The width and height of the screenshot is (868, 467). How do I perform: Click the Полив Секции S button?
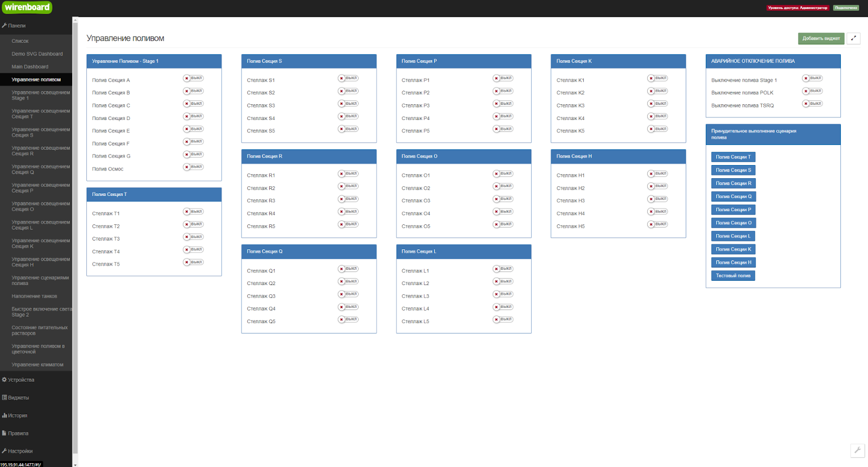tap(733, 170)
